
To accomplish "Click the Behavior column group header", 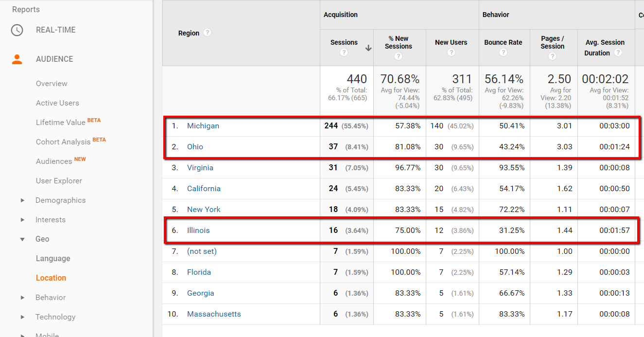I will coord(496,15).
